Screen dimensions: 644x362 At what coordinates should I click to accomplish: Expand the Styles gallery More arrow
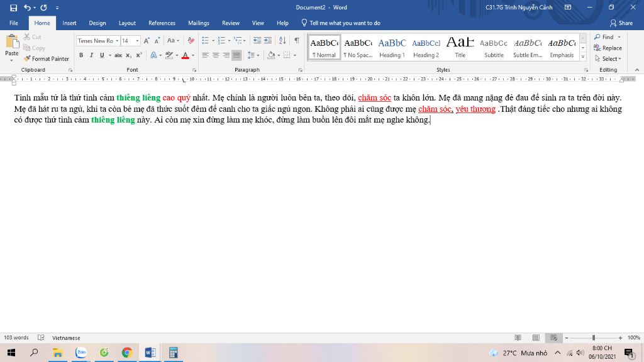pyautogui.click(x=583, y=57)
